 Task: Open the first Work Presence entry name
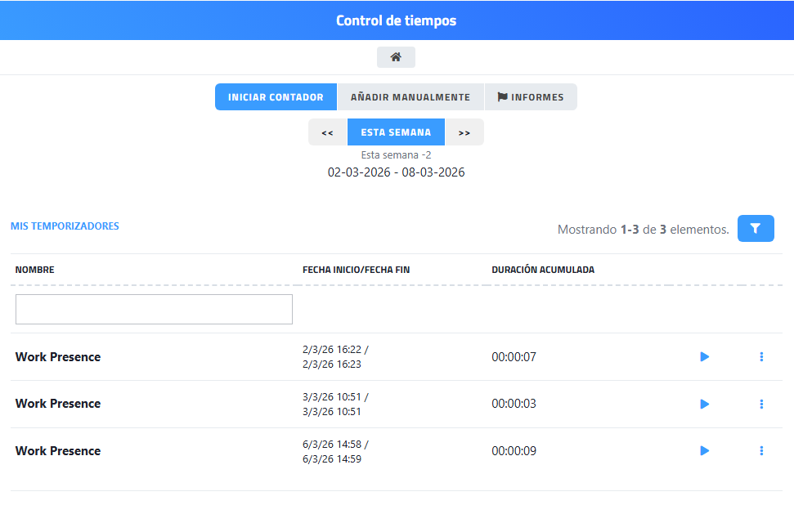point(58,357)
